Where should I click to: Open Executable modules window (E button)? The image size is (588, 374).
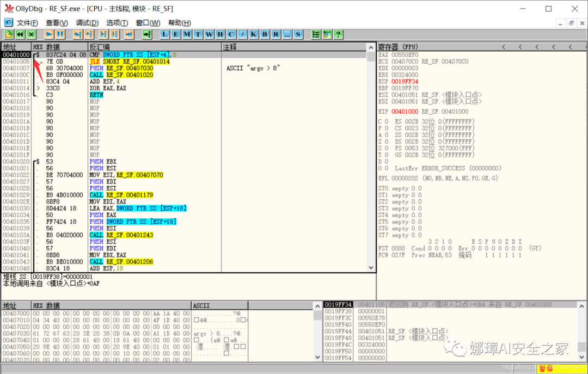[176, 34]
